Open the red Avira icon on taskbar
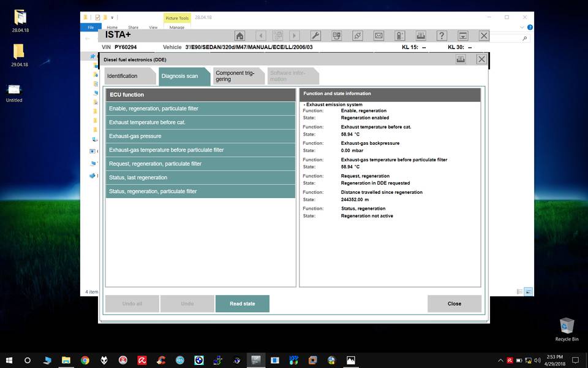The width and height of the screenshot is (588, 368). (141, 361)
